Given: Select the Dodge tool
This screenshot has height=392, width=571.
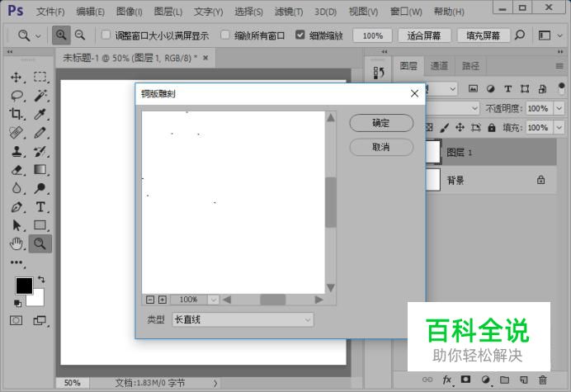Looking at the screenshot, I should [x=40, y=188].
